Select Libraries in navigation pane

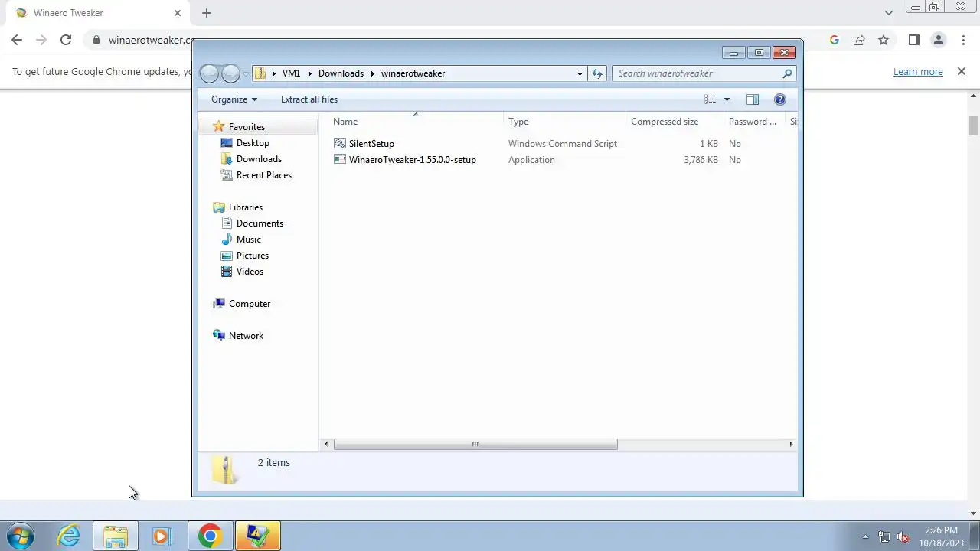click(x=237, y=207)
